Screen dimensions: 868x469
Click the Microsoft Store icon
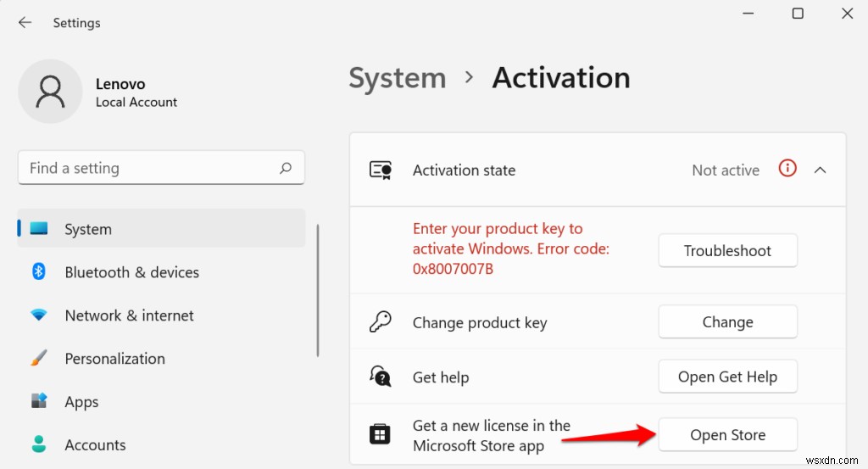(380, 435)
